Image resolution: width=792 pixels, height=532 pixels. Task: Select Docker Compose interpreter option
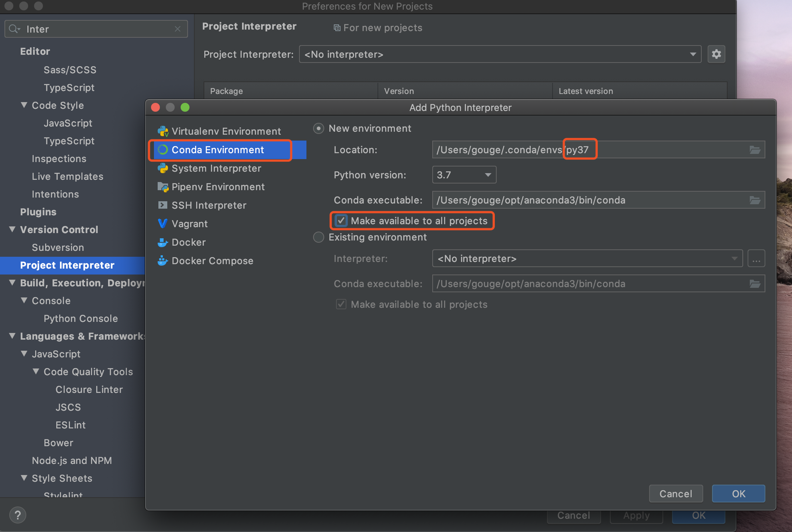pos(213,260)
